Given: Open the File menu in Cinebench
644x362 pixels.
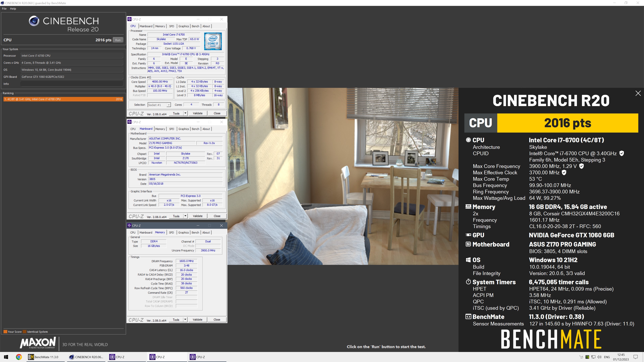Looking at the screenshot, I should pyautogui.click(x=4, y=9).
